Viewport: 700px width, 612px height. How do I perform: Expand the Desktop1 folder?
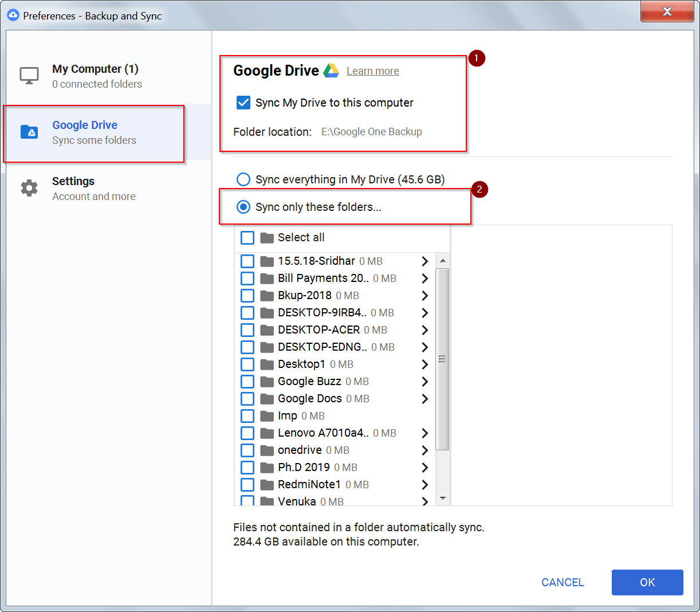click(x=424, y=364)
